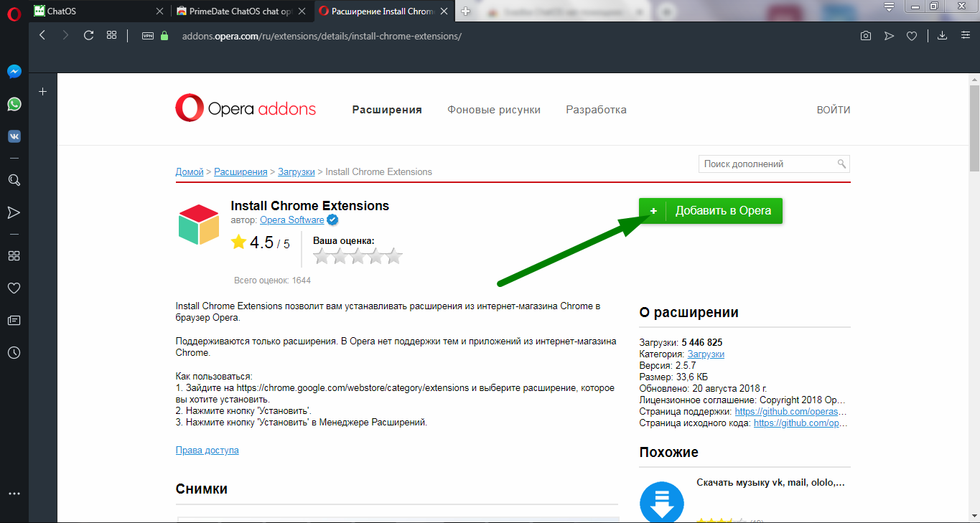The image size is (980, 523).
Task: Click the Расширения breadcrumb link
Action: click(241, 171)
